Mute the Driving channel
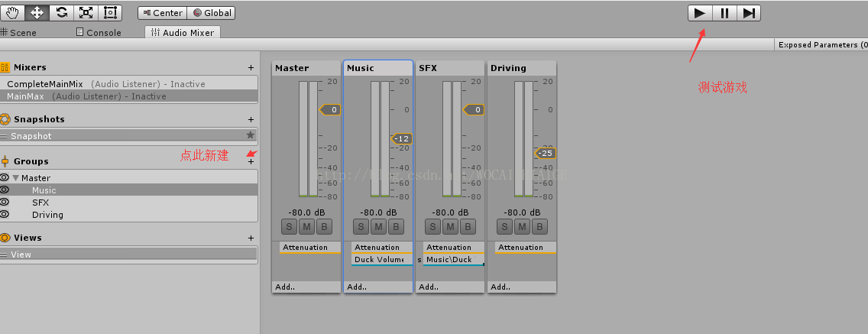Screen dimensions: 868x334 (522, 226)
